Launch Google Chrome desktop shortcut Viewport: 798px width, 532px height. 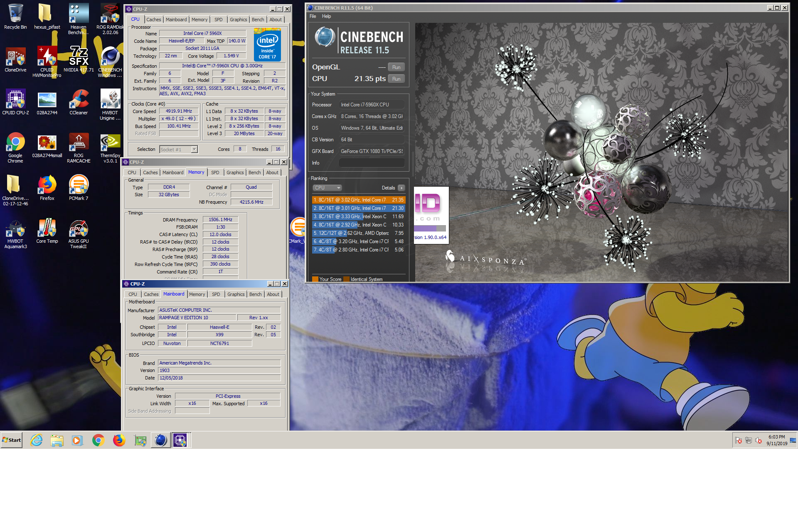coord(15,148)
